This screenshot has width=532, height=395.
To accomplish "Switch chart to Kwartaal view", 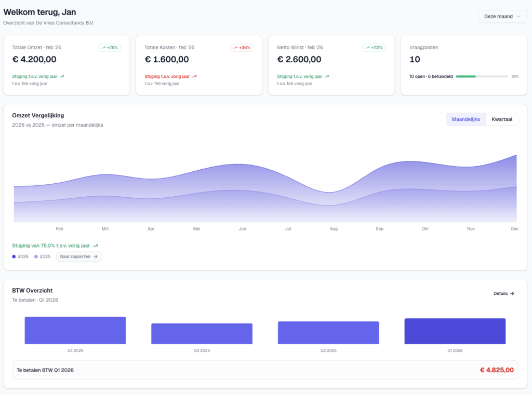I will point(502,119).
